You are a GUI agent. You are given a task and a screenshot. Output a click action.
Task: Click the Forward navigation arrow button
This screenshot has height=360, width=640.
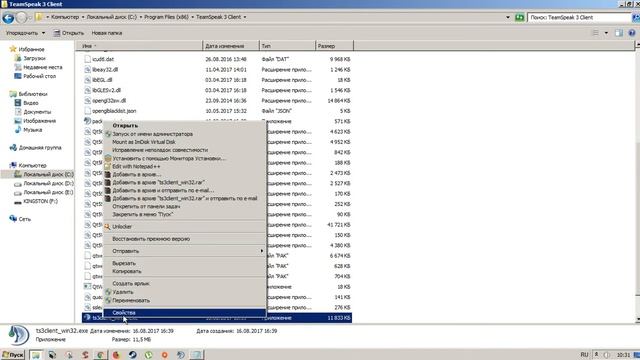click(x=21, y=18)
